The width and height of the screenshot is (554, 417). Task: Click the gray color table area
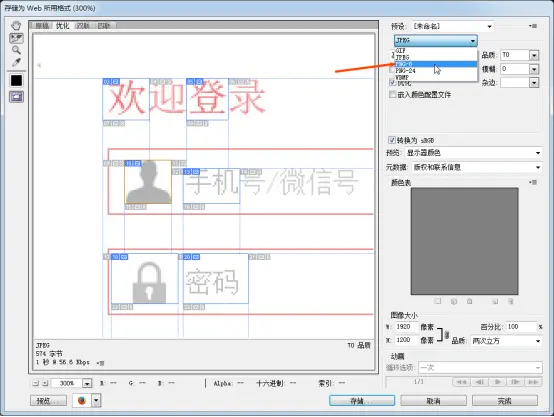pyautogui.click(x=464, y=241)
